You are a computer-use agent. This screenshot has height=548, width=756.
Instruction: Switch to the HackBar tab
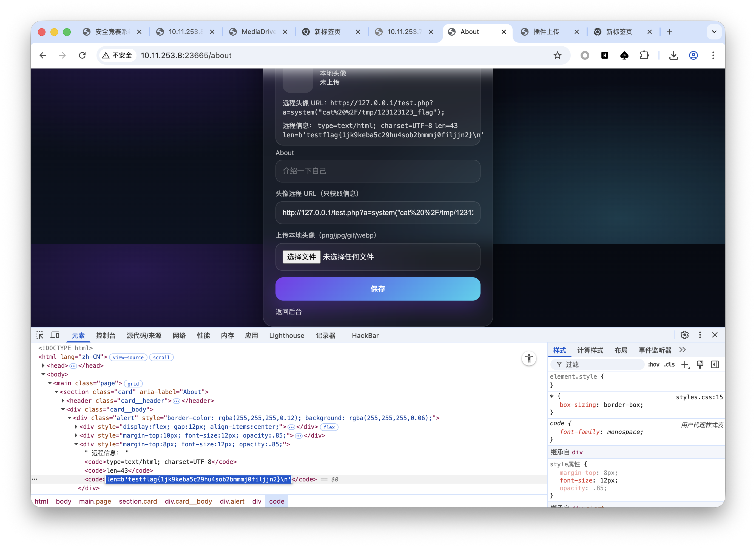pyautogui.click(x=365, y=336)
